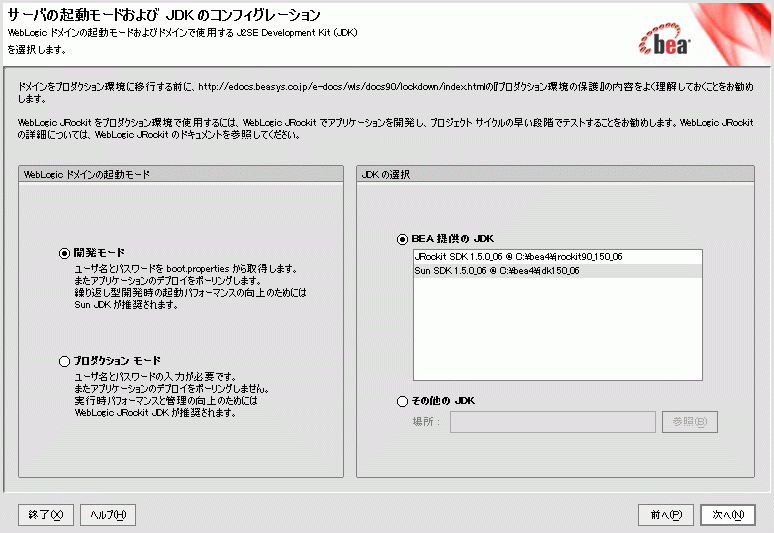The image size is (774, 533).
Task: Choose the BEA 提供の JDK option
Action: [402, 239]
